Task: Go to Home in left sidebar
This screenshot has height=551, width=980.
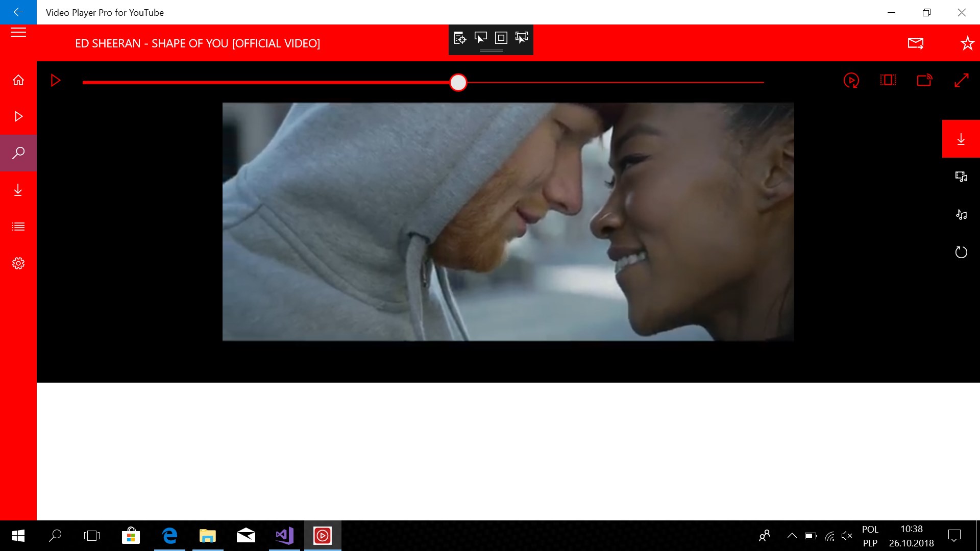Action: click(x=18, y=80)
